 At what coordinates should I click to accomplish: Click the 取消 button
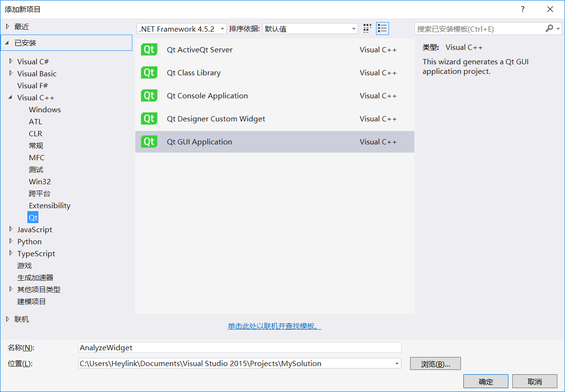click(535, 381)
